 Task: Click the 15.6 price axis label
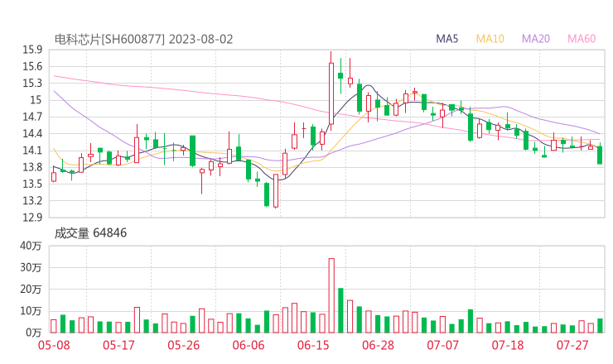[x=32, y=67]
